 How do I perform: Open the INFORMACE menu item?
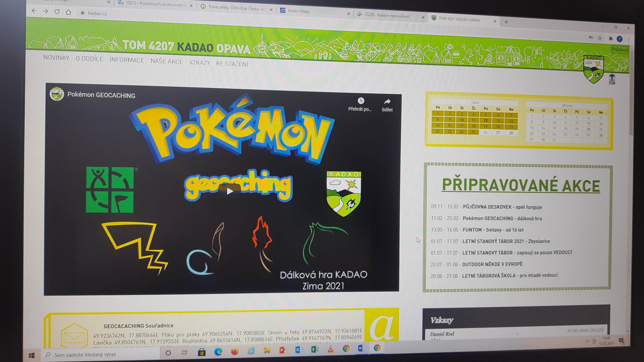tap(127, 60)
